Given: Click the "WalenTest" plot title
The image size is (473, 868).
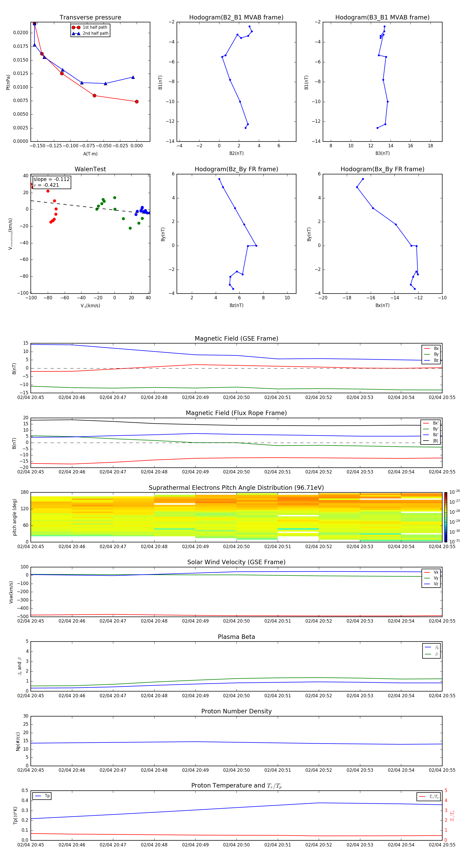Looking at the screenshot, I should coord(90,169).
